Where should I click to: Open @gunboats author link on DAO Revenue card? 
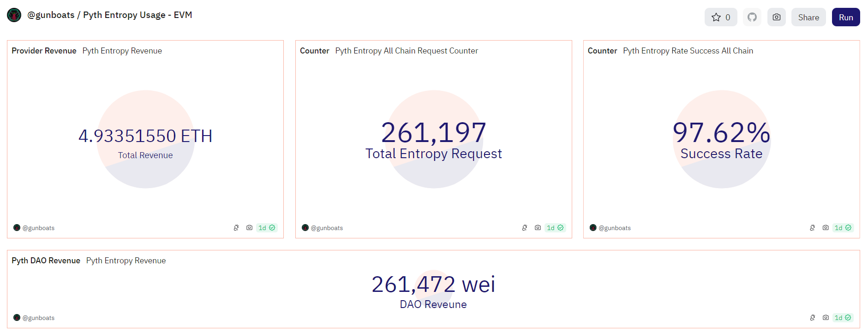pos(38,318)
